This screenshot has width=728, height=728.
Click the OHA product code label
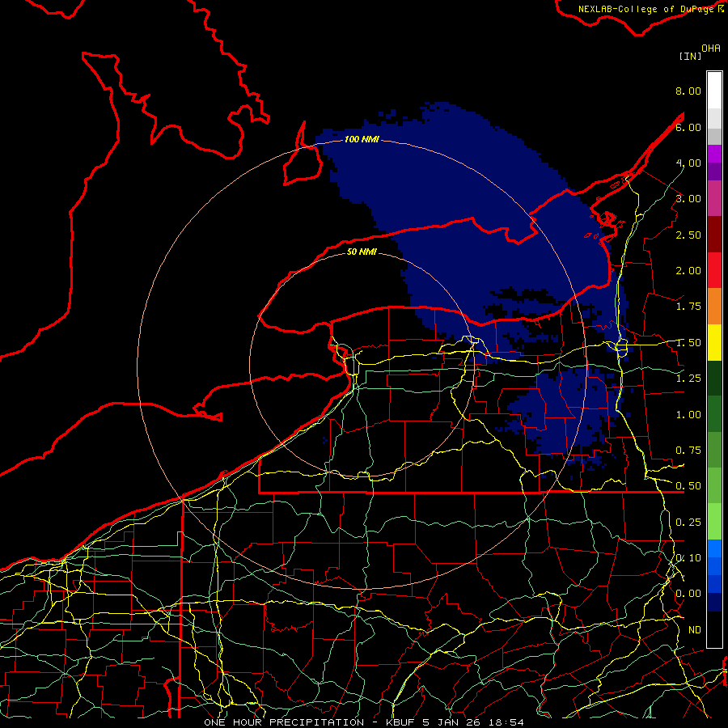711,49
